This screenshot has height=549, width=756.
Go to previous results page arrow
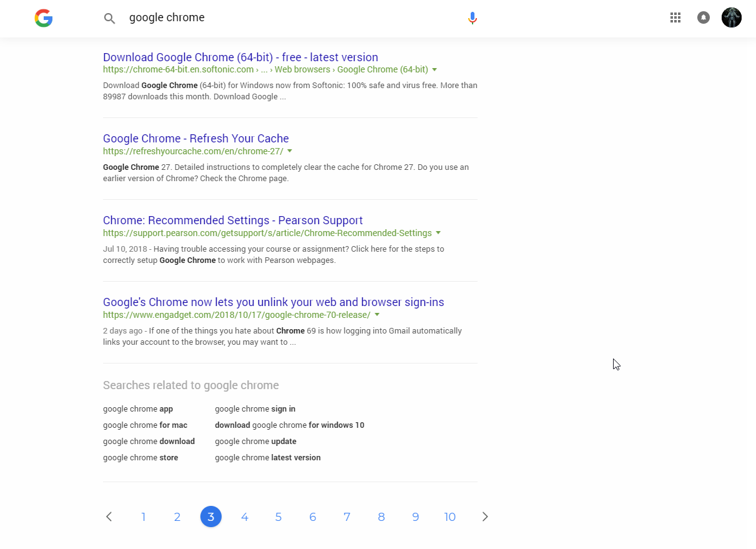[109, 517]
